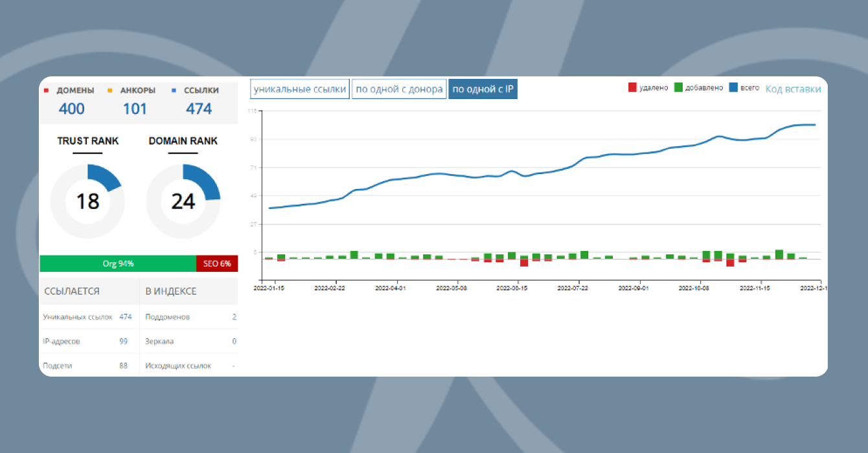Viewport: 868px width, 453px height.
Task: Click the green 'Org 94%' bar segment
Action: click(118, 264)
